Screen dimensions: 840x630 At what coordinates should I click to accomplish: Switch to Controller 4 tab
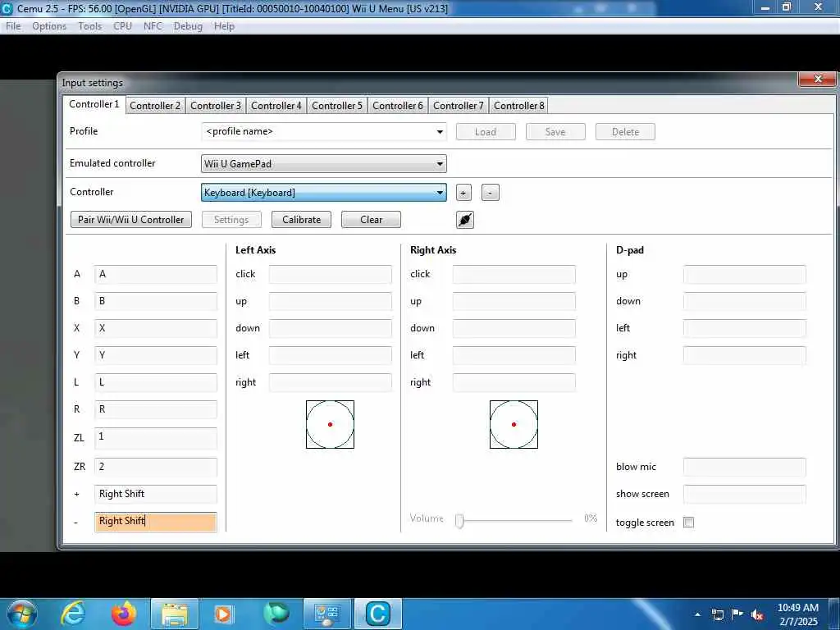click(276, 106)
